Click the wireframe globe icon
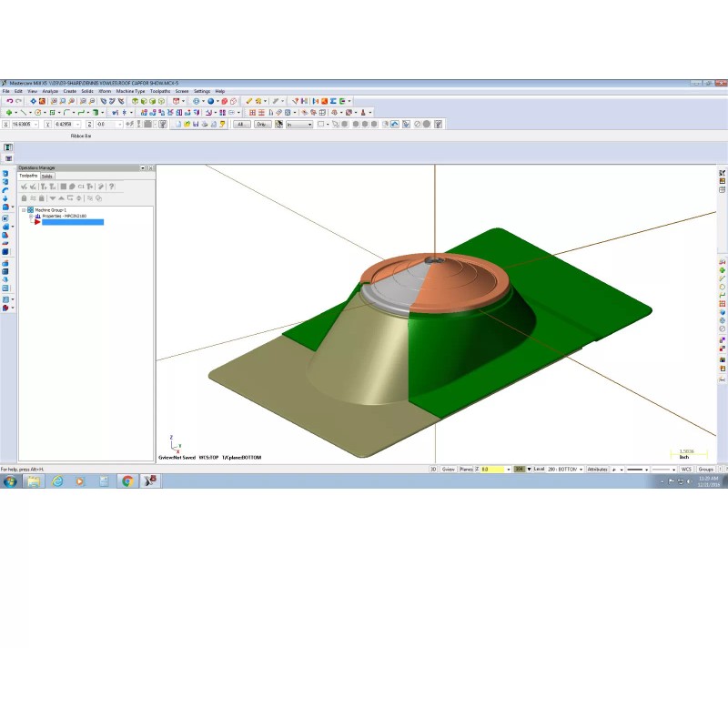The width and height of the screenshot is (728, 728). (x=197, y=101)
